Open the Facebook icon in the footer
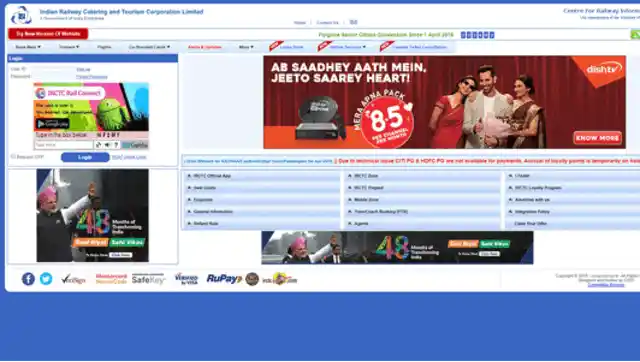This screenshot has width=640, height=362. [28, 279]
